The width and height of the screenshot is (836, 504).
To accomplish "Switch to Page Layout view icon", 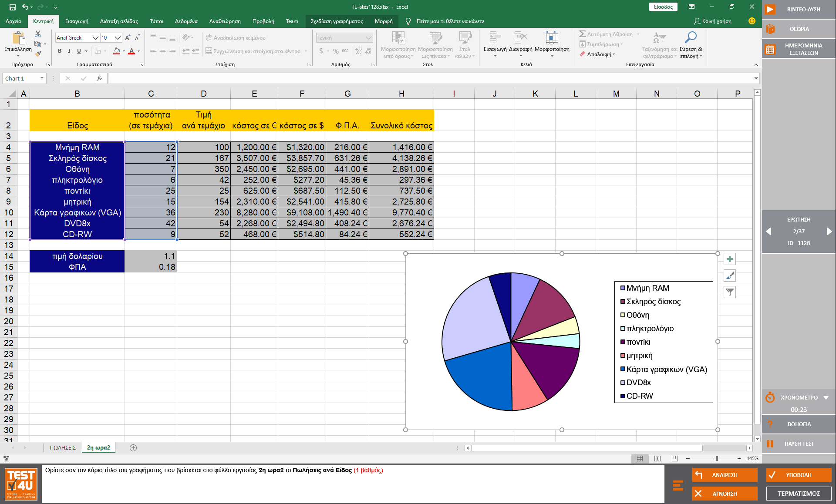I will [657, 458].
